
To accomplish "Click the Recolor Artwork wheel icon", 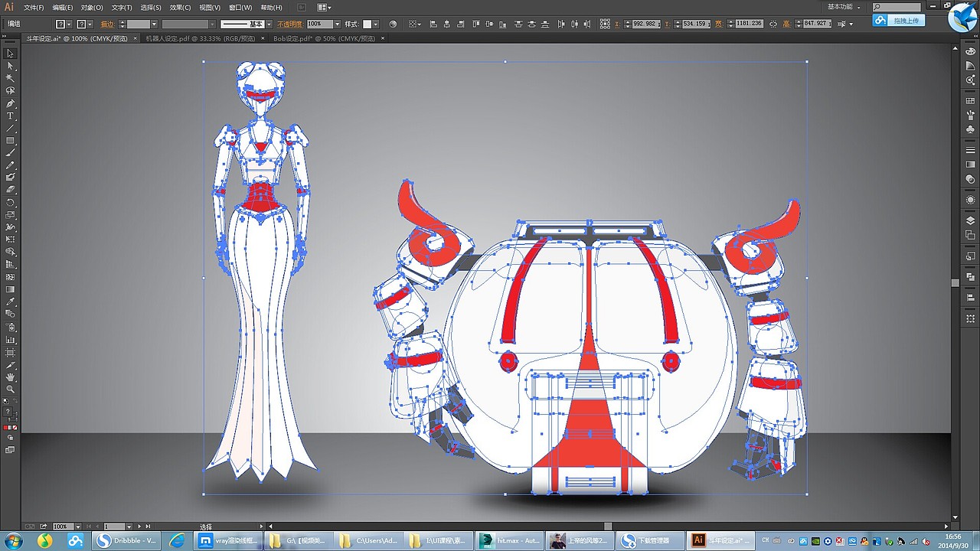I will point(393,24).
